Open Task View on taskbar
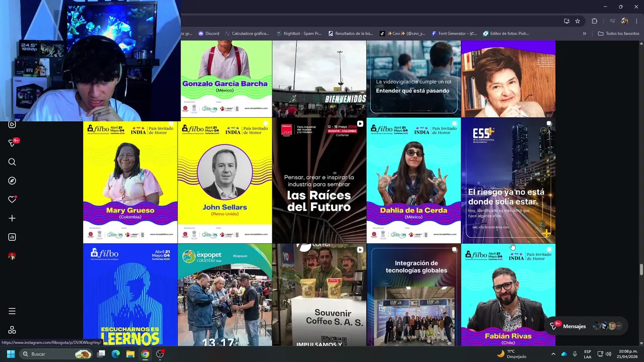The image size is (644, 362). [x=101, y=354]
